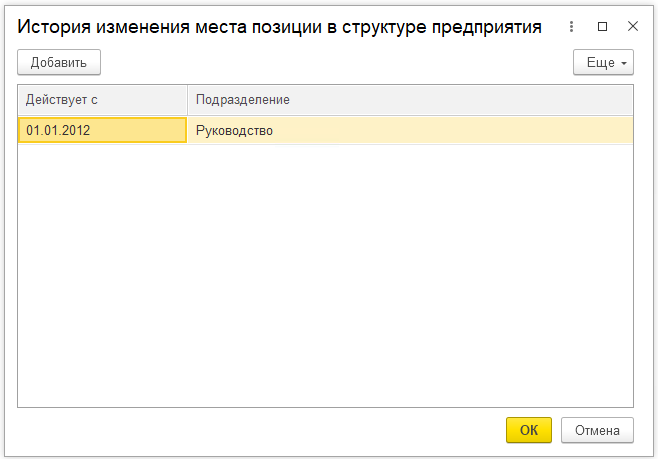The width and height of the screenshot is (658, 459).
Task: Maximize the history dialog window
Action: [602, 27]
